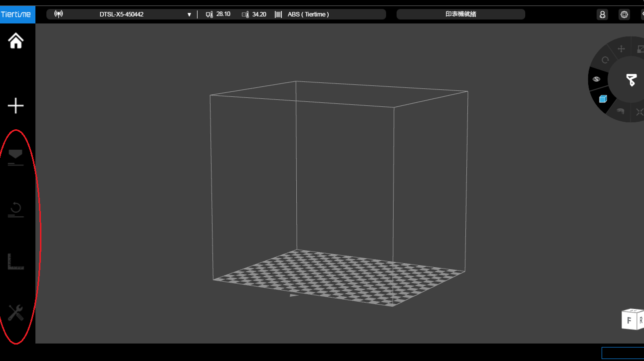Click the blue cube display mode icon
The width and height of the screenshot is (644, 361).
point(603,99)
